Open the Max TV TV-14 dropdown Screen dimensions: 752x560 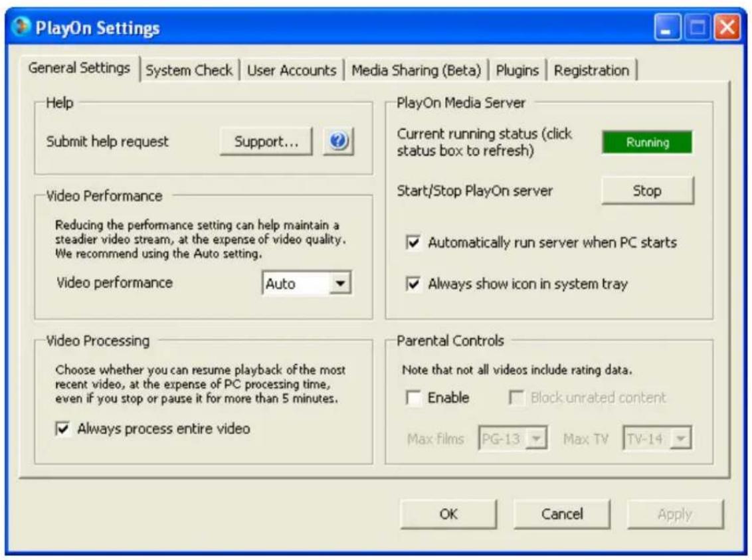click(657, 438)
